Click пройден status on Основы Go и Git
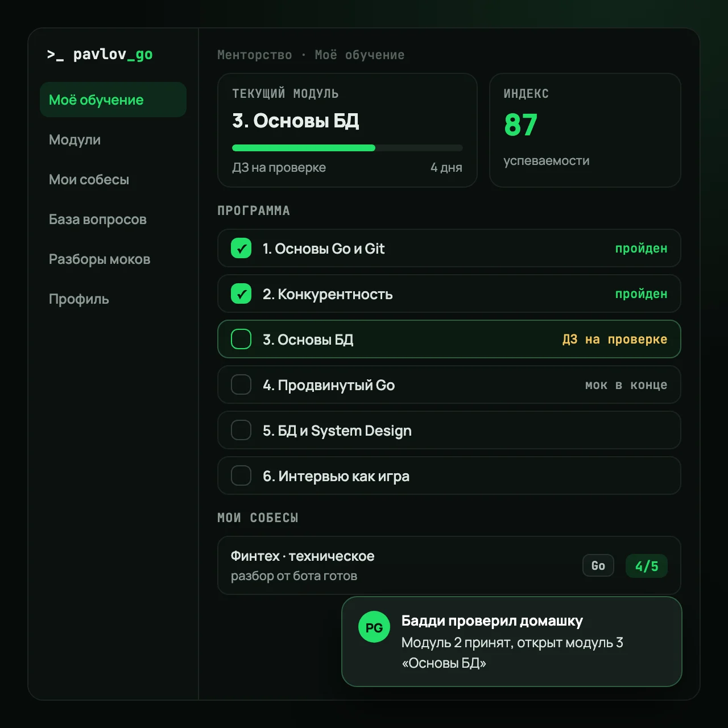The image size is (728, 728). [641, 249]
